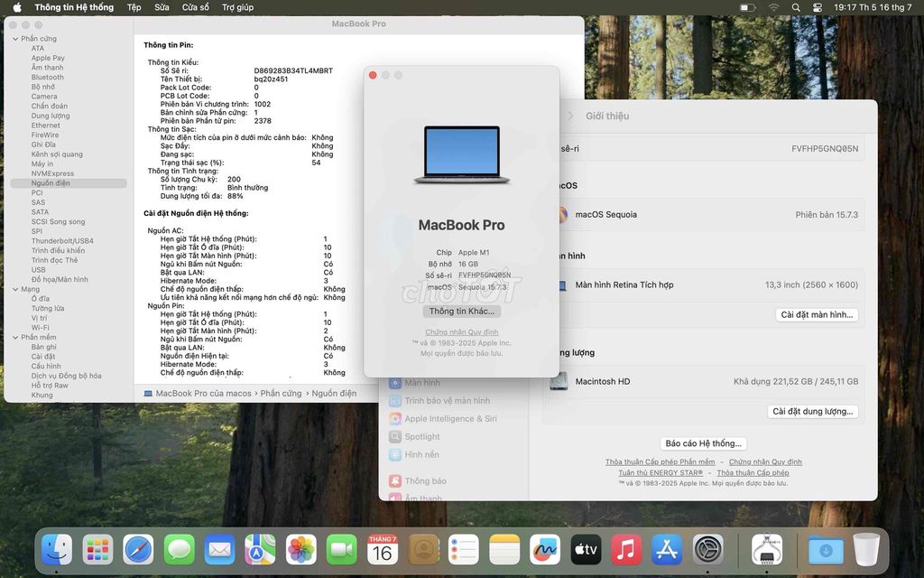Click the Thông tin Khác button
This screenshot has width=924, height=578.
coord(461,311)
